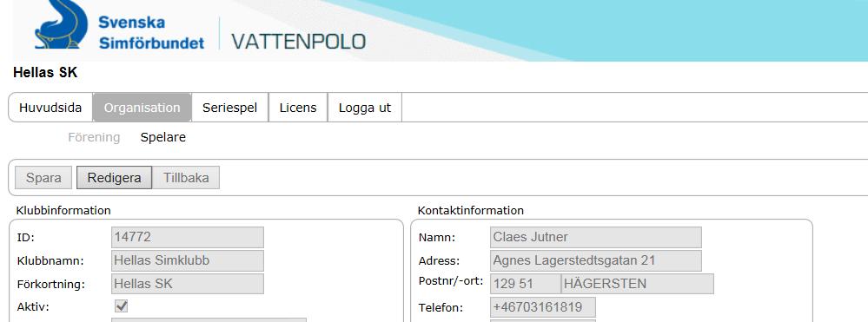This screenshot has width=868, height=322.
Task: Select the Namn field Claes Jutner
Action: coord(596,237)
